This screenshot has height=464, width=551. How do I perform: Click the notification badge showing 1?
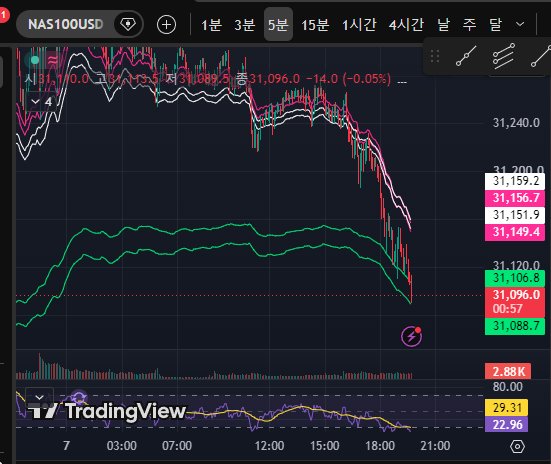coord(4,15)
